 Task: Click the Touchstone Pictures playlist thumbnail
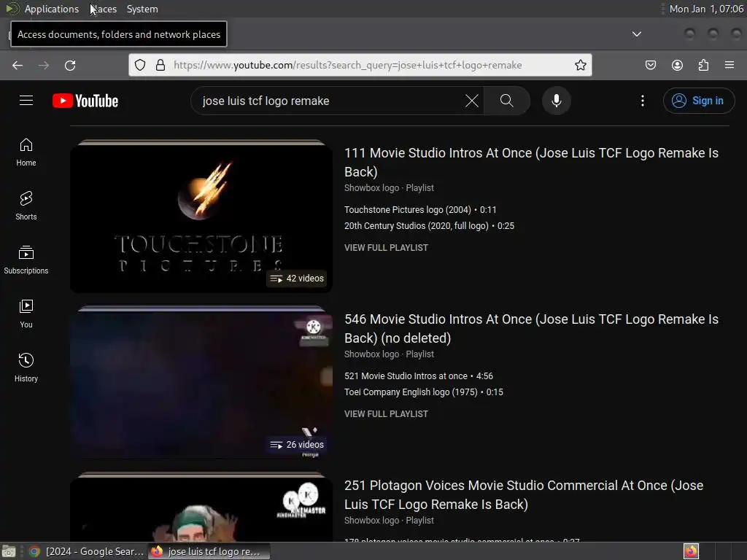[201, 216]
